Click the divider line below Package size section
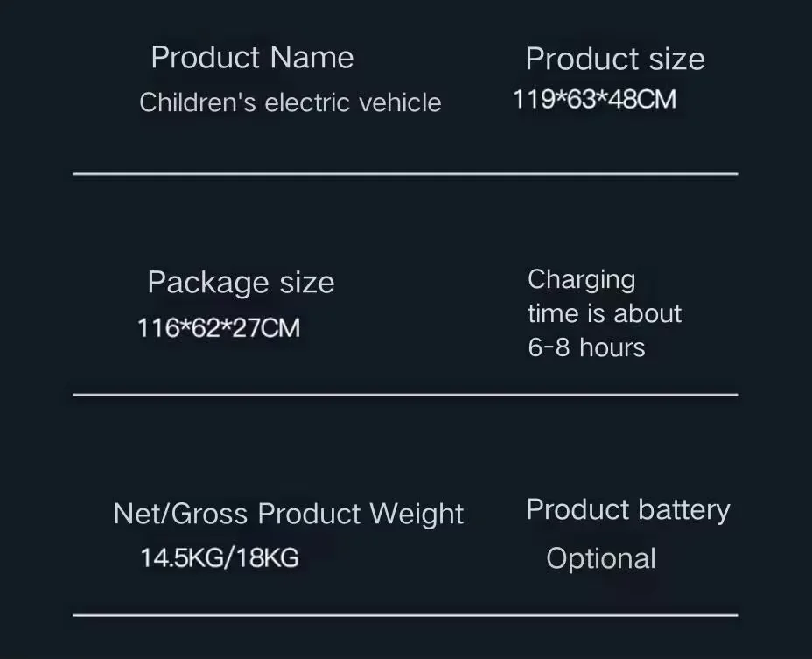The width and height of the screenshot is (812, 659). (x=405, y=395)
